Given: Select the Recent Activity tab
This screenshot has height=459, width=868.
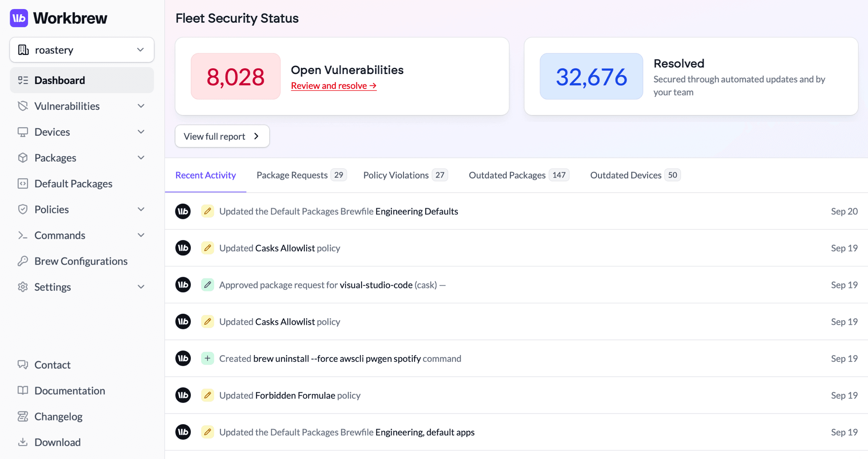Looking at the screenshot, I should tap(206, 175).
